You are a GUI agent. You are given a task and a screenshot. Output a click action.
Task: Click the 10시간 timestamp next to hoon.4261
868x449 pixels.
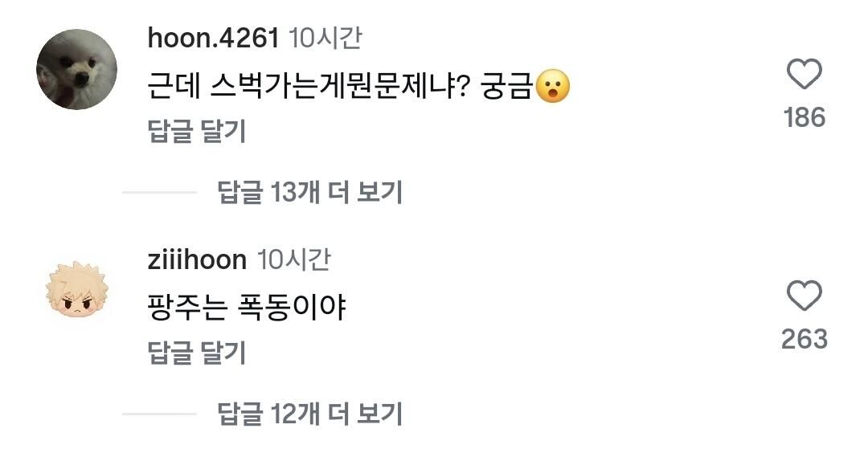326,39
